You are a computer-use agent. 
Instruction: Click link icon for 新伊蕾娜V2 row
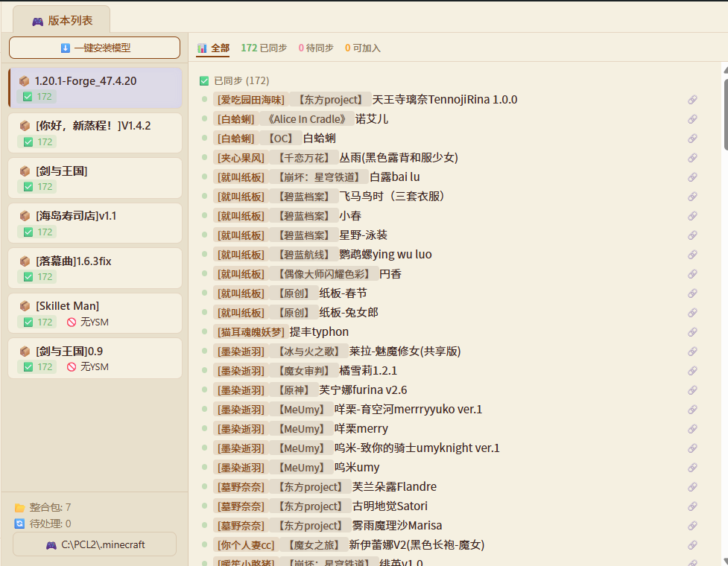click(x=692, y=545)
